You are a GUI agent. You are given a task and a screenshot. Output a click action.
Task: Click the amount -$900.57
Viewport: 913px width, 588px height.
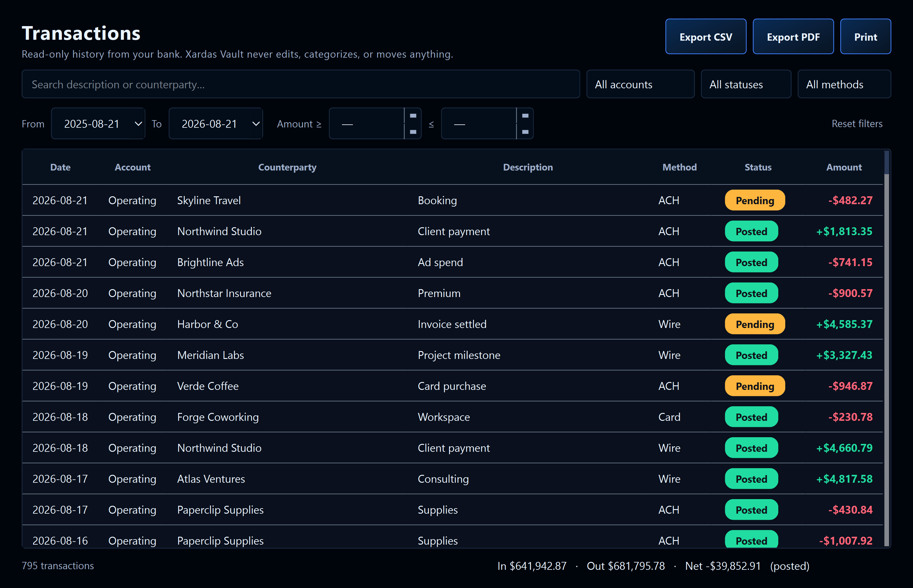(850, 293)
